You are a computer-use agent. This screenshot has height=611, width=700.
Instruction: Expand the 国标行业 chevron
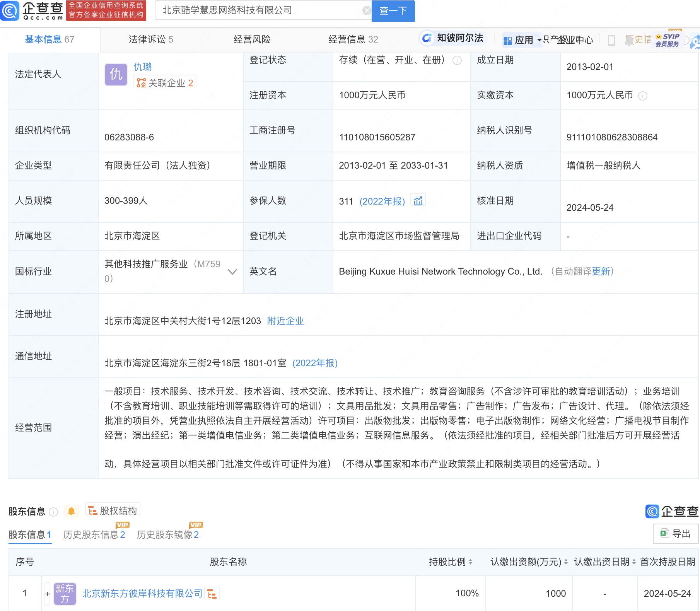click(x=232, y=272)
